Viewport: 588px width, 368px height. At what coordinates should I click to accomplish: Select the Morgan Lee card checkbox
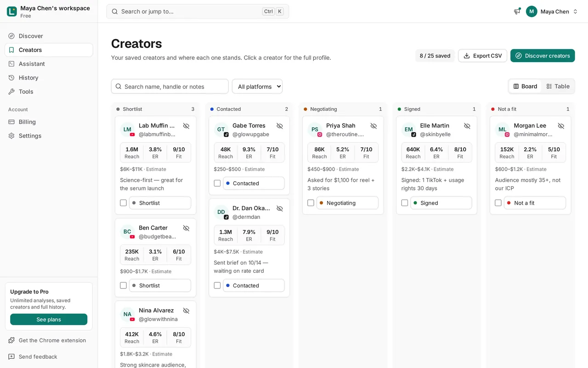pyautogui.click(x=498, y=203)
